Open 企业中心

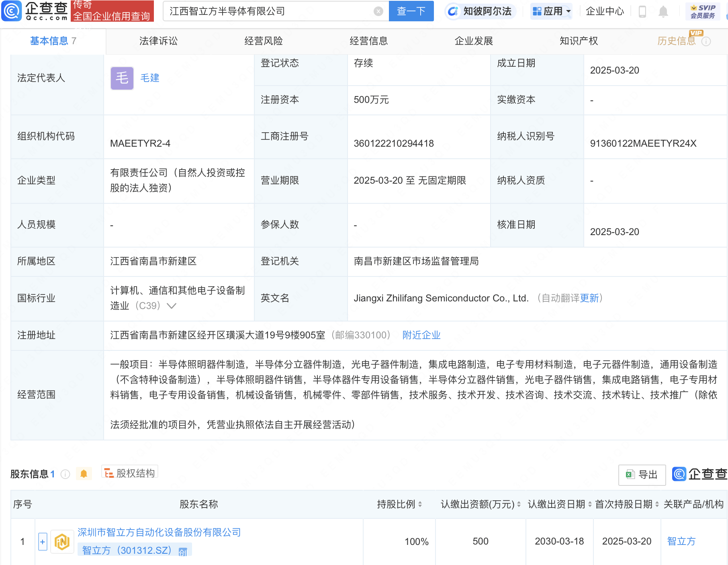[605, 11]
